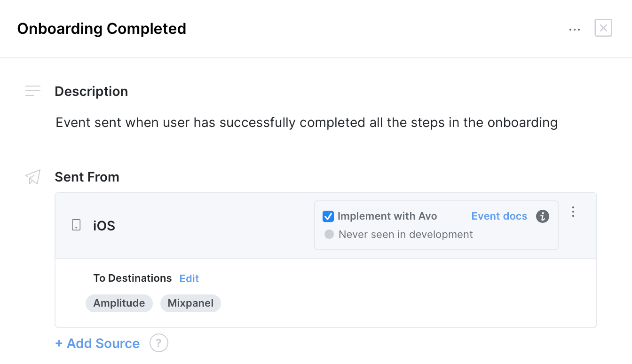Click the Add Source button
This screenshot has height=364, width=632.
point(97,343)
